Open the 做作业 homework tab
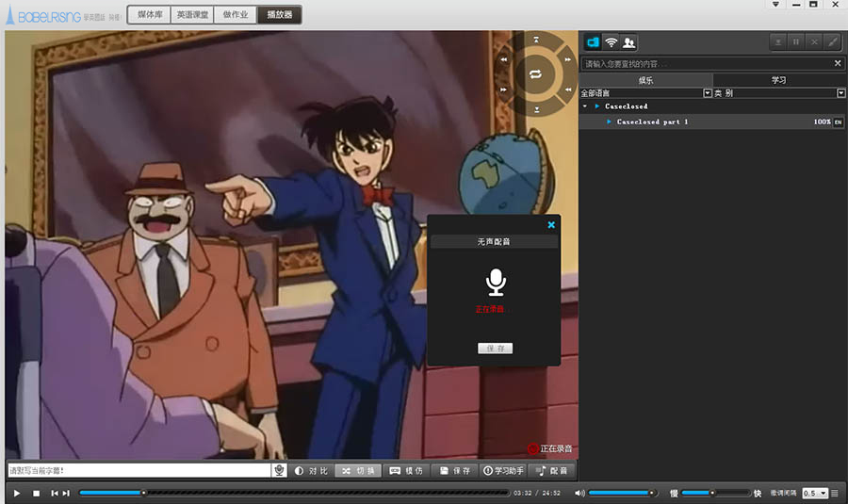This screenshot has height=504, width=848. click(x=236, y=14)
